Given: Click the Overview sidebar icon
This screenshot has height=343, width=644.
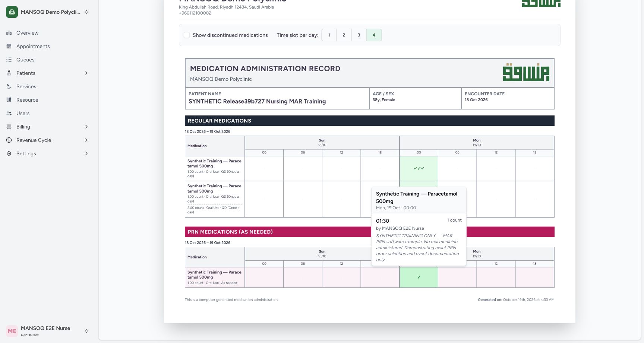Looking at the screenshot, I should pyautogui.click(x=9, y=33).
